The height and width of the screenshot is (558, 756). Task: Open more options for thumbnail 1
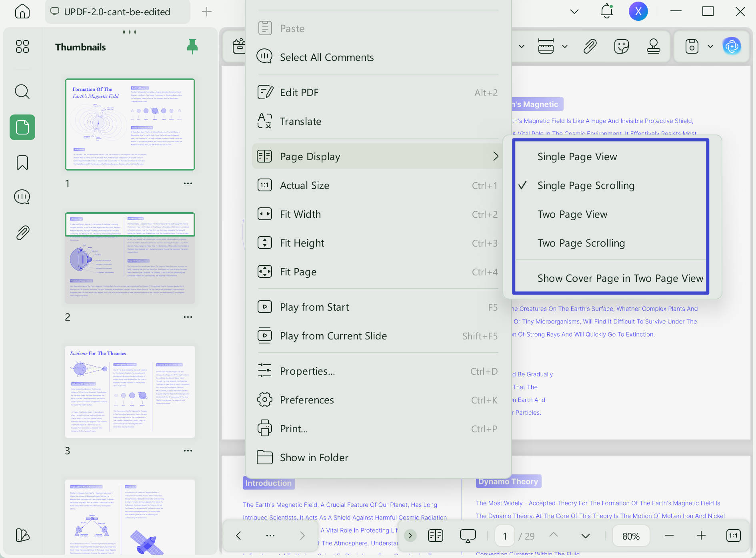pyautogui.click(x=188, y=183)
